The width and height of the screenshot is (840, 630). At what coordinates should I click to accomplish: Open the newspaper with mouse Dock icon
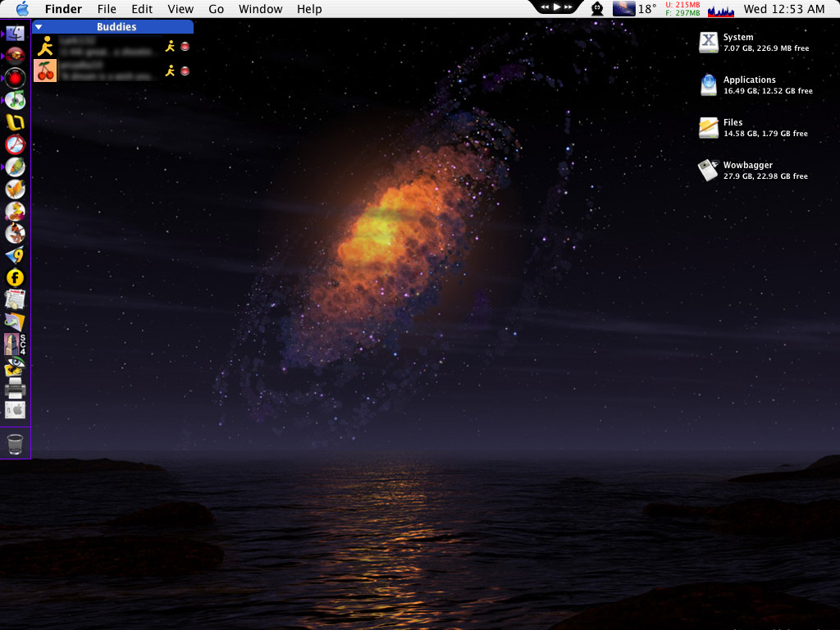(15, 300)
